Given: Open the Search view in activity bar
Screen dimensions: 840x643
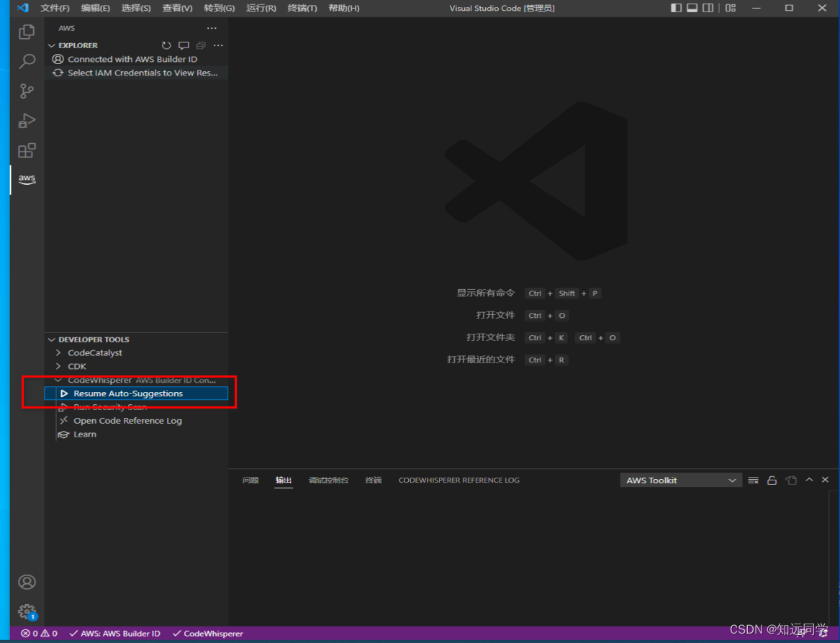Looking at the screenshot, I should (x=26, y=61).
